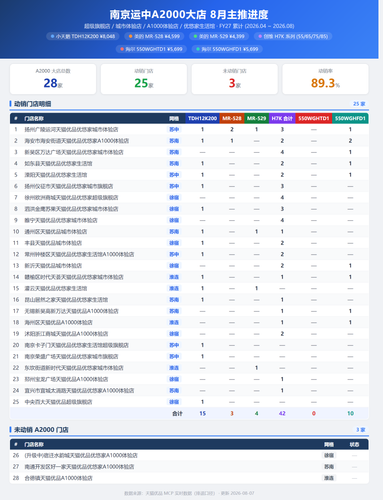Select the H7K 系列 (55/65/75/85) legend pill
Image resolution: width=383 pixels, height=500 pixels.
pos(293,36)
